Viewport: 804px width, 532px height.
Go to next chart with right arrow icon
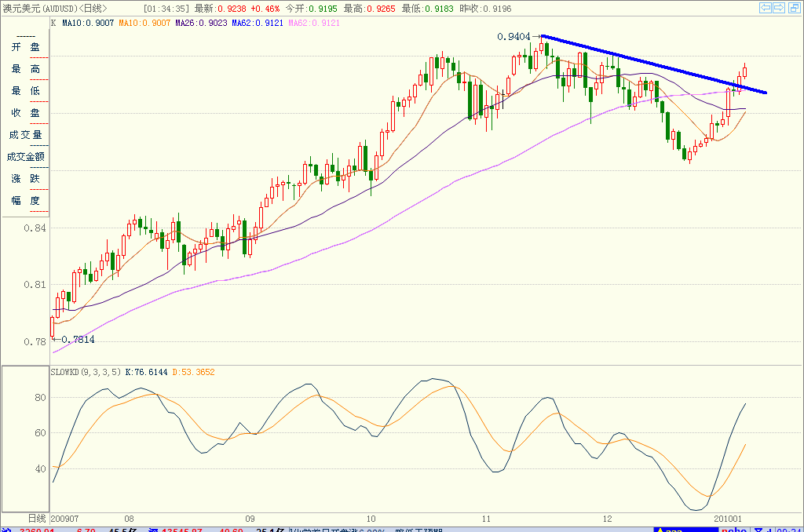pyautogui.click(x=779, y=8)
